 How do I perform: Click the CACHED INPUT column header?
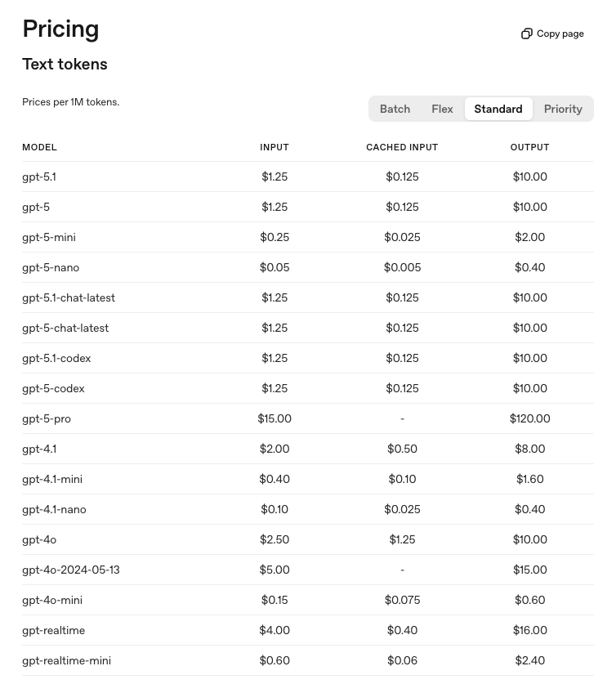coord(402,147)
